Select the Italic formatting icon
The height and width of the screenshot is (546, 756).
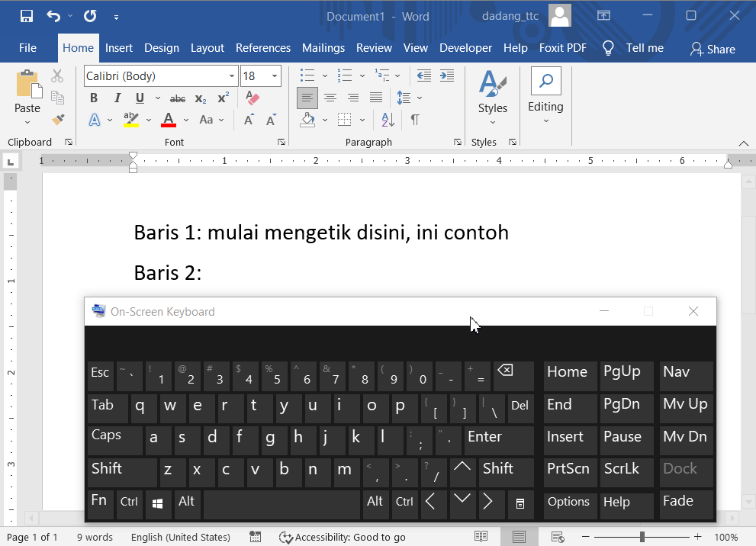116,98
